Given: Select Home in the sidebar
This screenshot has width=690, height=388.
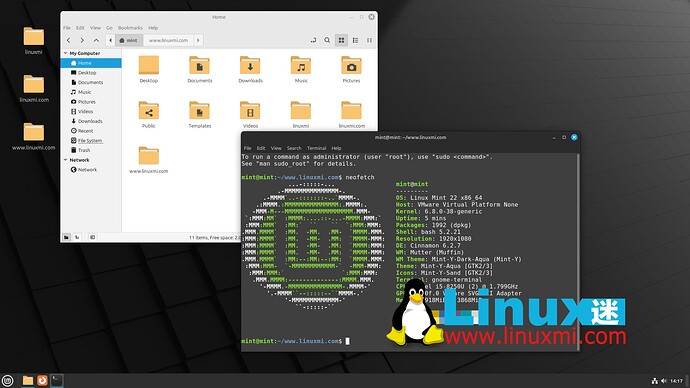Looking at the screenshot, I should point(91,63).
